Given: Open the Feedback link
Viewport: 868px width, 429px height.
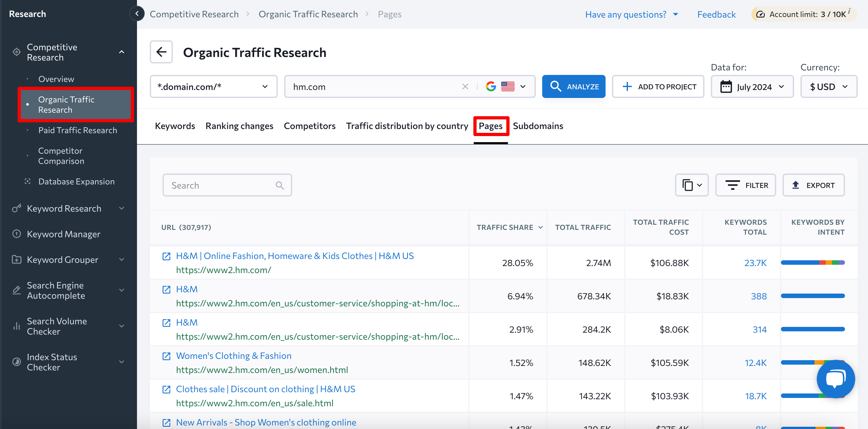Looking at the screenshot, I should point(716,14).
